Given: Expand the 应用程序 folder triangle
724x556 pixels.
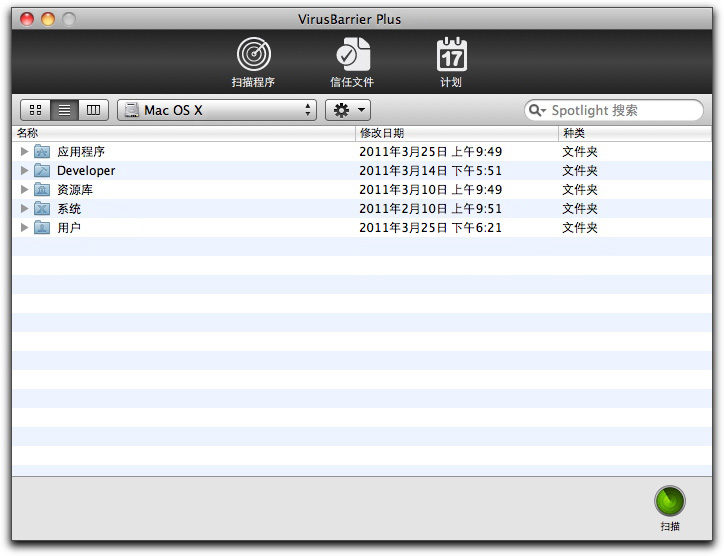Looking at the screenshot, I should click(x=24, y=151).
